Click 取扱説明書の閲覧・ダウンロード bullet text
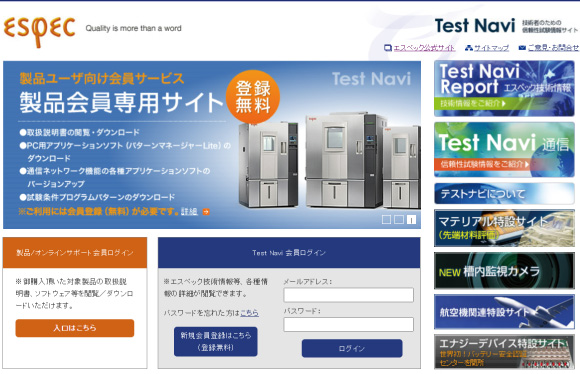 (x=80, y=132)
